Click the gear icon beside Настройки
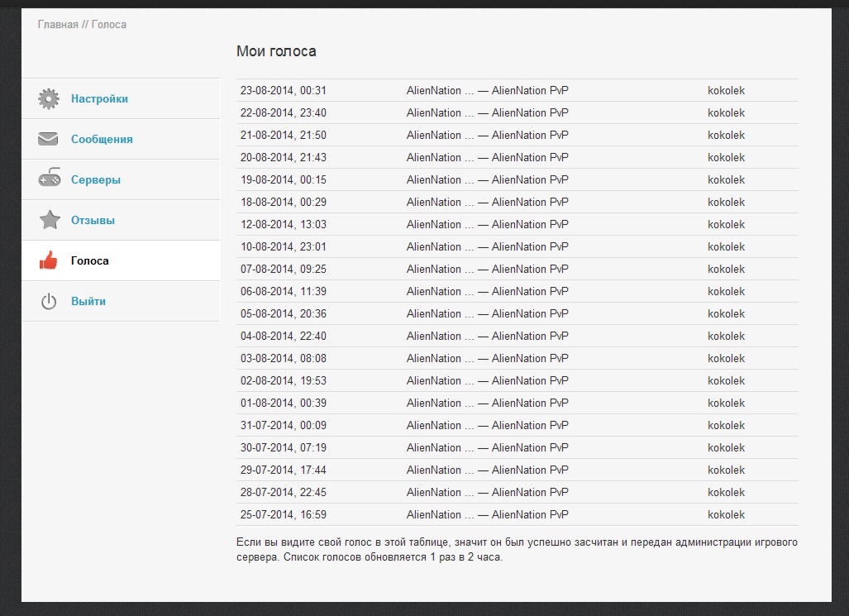849x616 pixels. [49, 98]
